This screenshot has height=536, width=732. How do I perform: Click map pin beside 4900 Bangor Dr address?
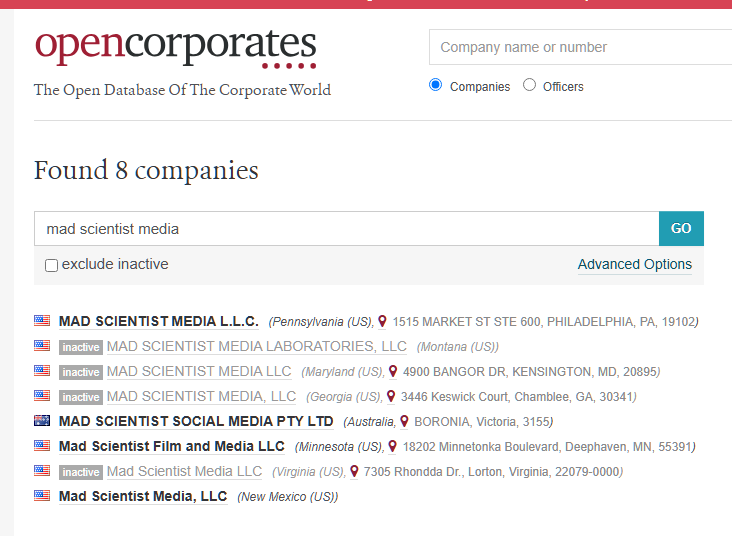coord(393,371)
